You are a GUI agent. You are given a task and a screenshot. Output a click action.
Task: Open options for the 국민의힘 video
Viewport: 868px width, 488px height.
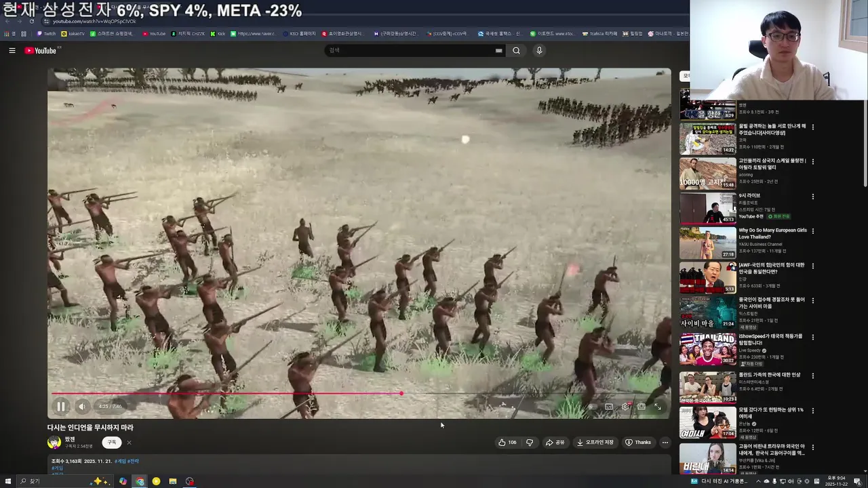pyautogui.click(x=813, y=266)
